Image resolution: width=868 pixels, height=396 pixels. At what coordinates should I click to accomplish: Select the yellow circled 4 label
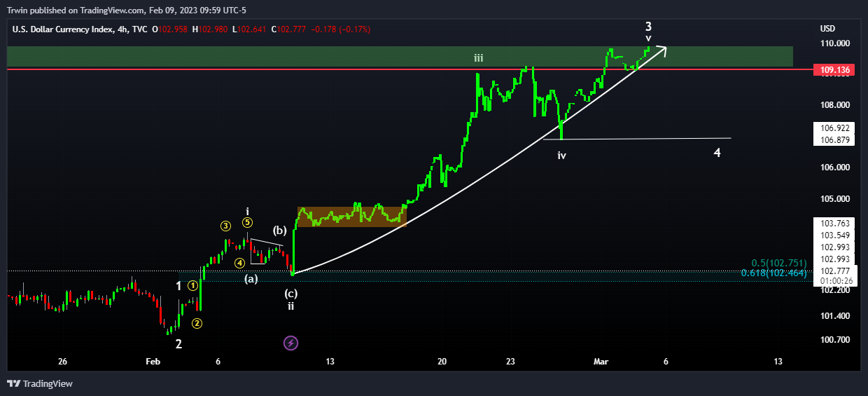tap(239, 263)
